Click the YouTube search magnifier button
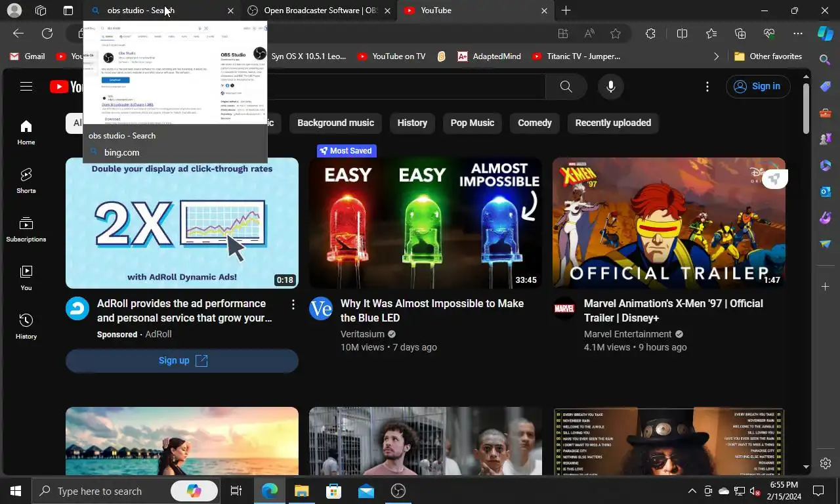840x504 pixels. coord(566,87)
